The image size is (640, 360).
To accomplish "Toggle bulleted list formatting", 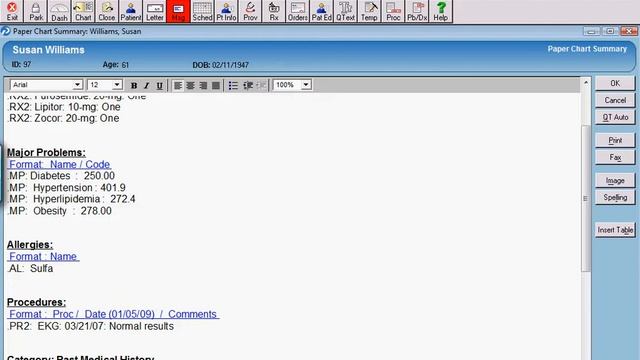I will point(233,85).
